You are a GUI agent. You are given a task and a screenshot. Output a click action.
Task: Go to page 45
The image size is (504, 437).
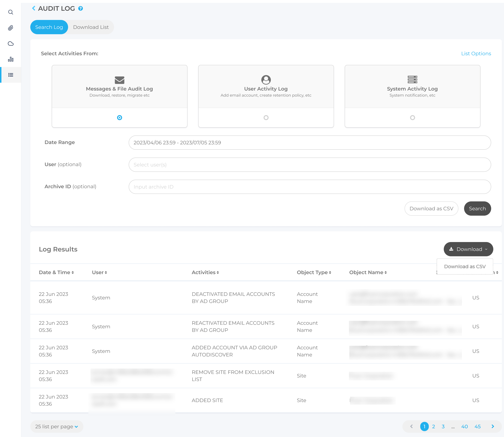tap(477, 426)
